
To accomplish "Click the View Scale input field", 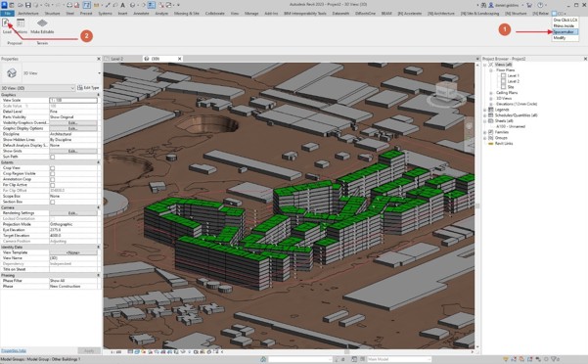I will [x=73, y=101].
